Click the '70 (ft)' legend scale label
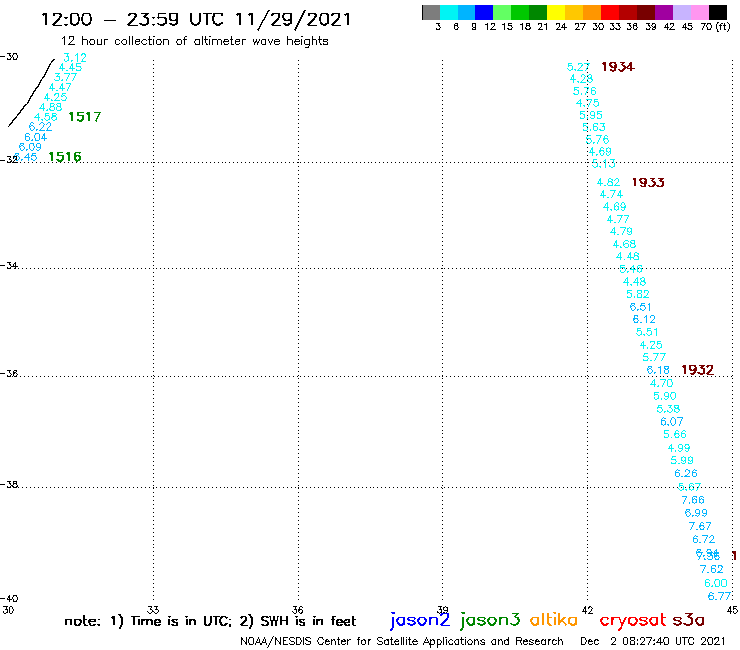The height and width of the screenshot is (650, 740). (x=715, y=26)
